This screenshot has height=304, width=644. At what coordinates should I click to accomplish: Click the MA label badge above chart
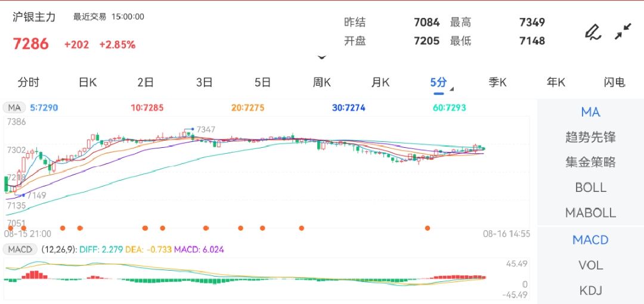click(14, 108)
